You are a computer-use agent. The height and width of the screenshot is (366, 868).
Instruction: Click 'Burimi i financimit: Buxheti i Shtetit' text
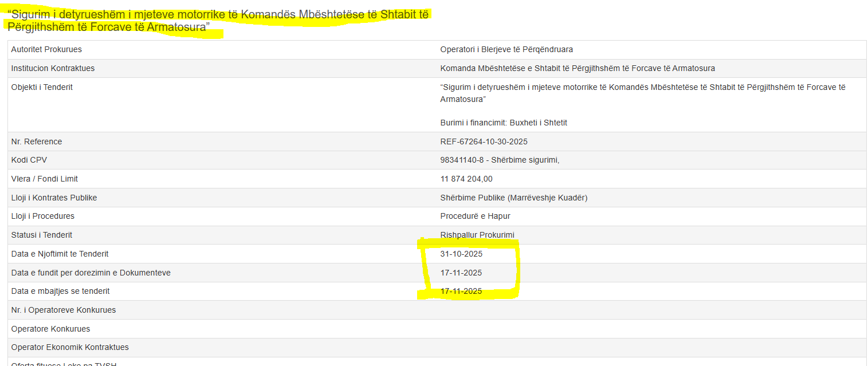[x=504, y=123]
